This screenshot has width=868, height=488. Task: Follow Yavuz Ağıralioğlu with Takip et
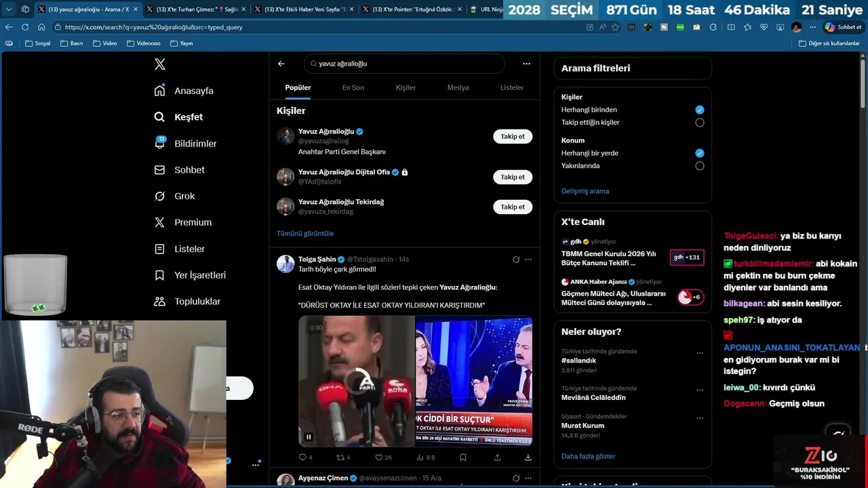(x=513, y=136)
